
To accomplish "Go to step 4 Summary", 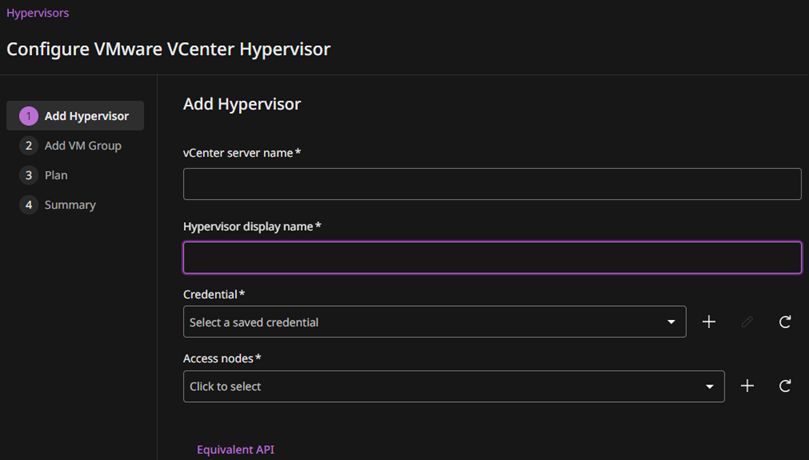I will tap(58, 205).
